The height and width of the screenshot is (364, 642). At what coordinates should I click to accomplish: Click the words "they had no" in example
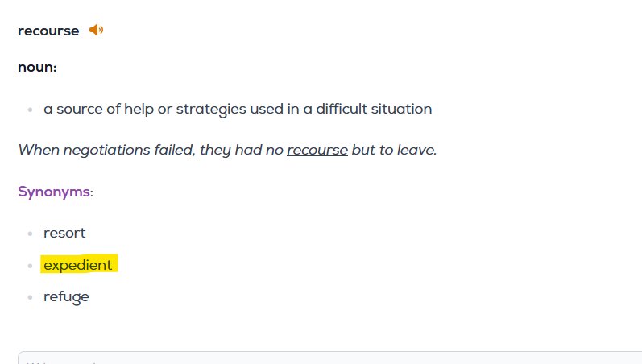pos(242,150)
